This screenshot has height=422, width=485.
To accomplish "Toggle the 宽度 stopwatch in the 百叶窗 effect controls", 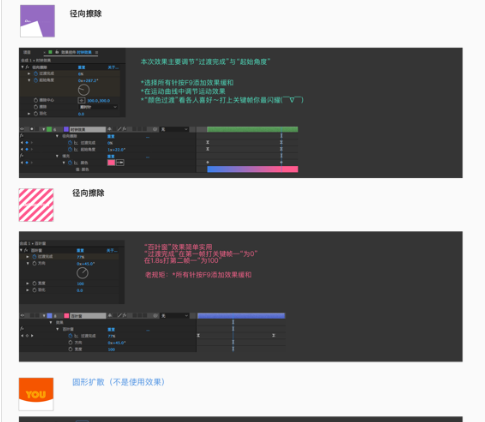I will pyautogui.click(x=34, y=283).
